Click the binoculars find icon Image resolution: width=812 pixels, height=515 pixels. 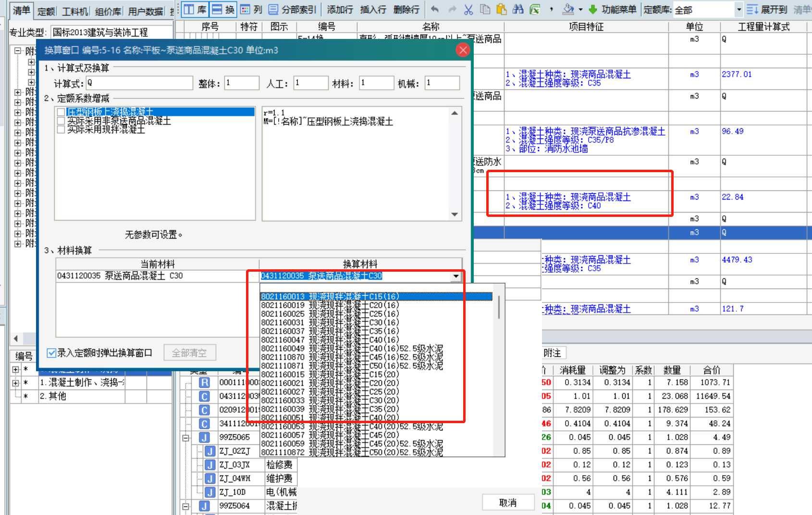pos(518,9)
